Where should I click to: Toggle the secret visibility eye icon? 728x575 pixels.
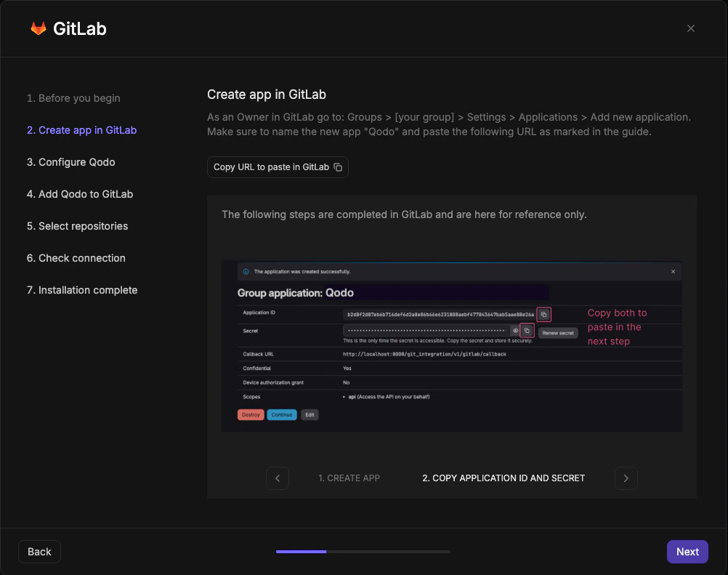point(515,331)
